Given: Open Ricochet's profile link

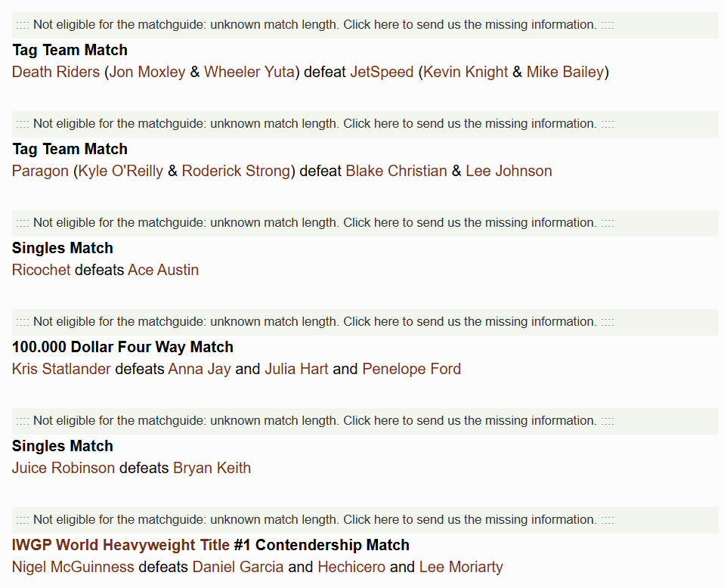Looking at the screenshot, I should click(x=41, y=270).
